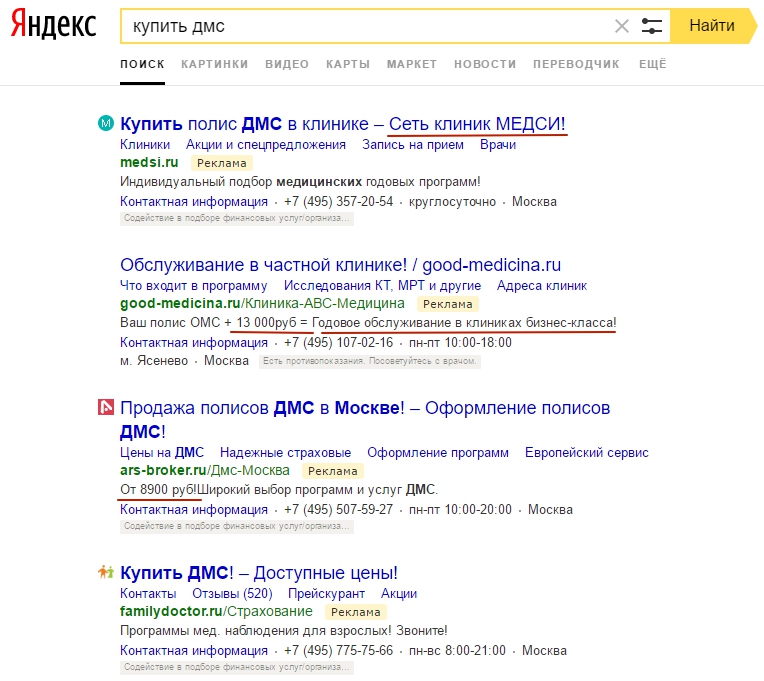Click the phone +7 (495) 507-59-27
The width and height of the screenshot is (764, 681).
pos(338,510)
